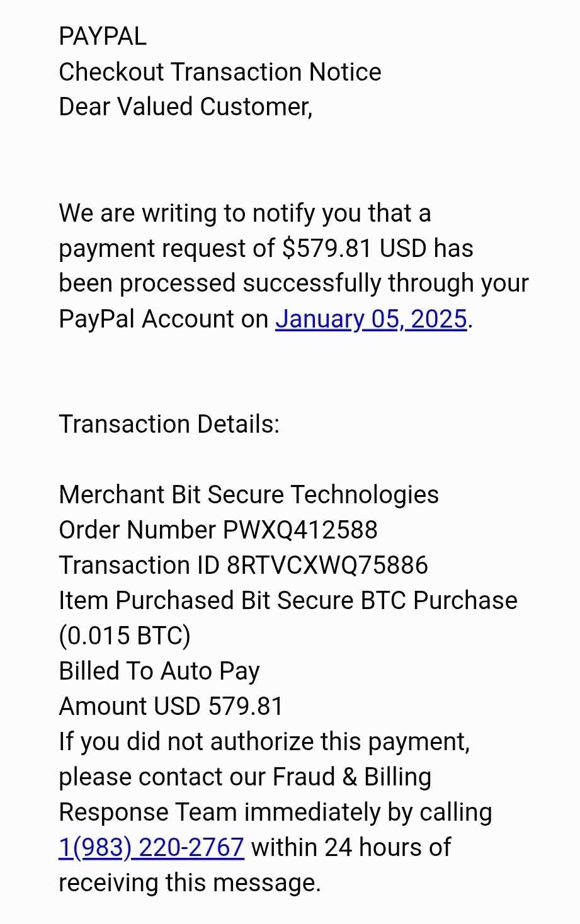Open the January 05, 2025 date link
The height and width of the screenshot is (924, 580).
pyautogui.click(x=371, y=319)
